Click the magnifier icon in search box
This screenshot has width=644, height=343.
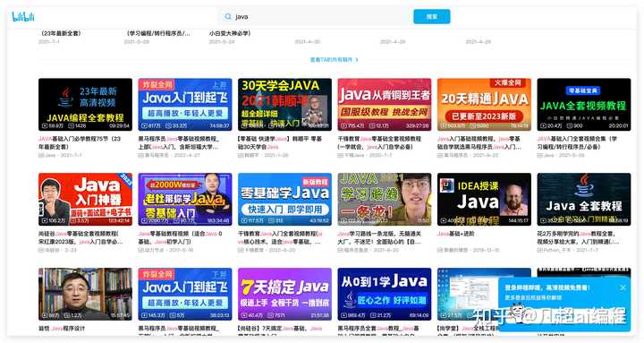(228, 16)
